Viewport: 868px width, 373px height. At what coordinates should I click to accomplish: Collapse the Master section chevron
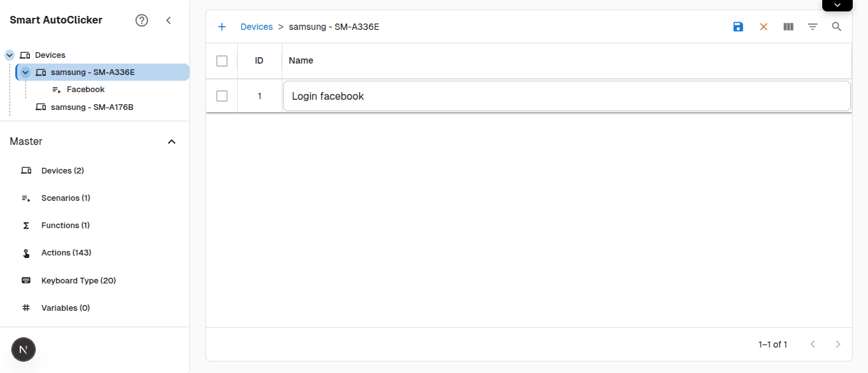tap(171, 142)
